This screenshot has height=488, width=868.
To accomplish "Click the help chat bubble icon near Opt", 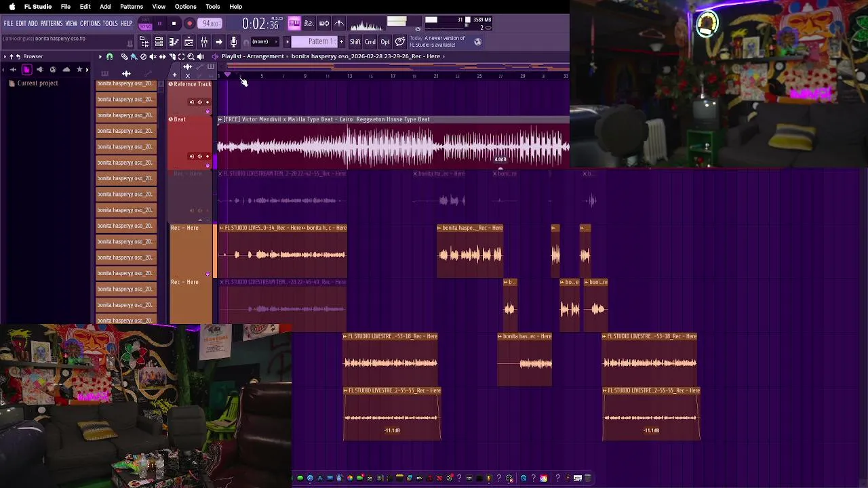I will [x=400, y=42].
